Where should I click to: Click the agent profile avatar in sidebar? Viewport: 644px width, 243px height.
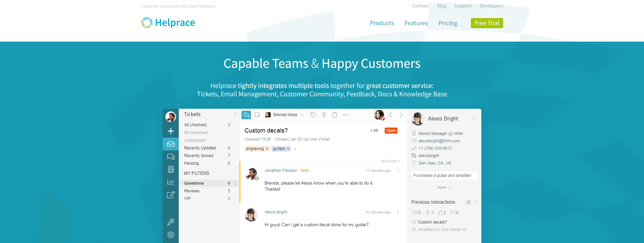coord(171,116)
